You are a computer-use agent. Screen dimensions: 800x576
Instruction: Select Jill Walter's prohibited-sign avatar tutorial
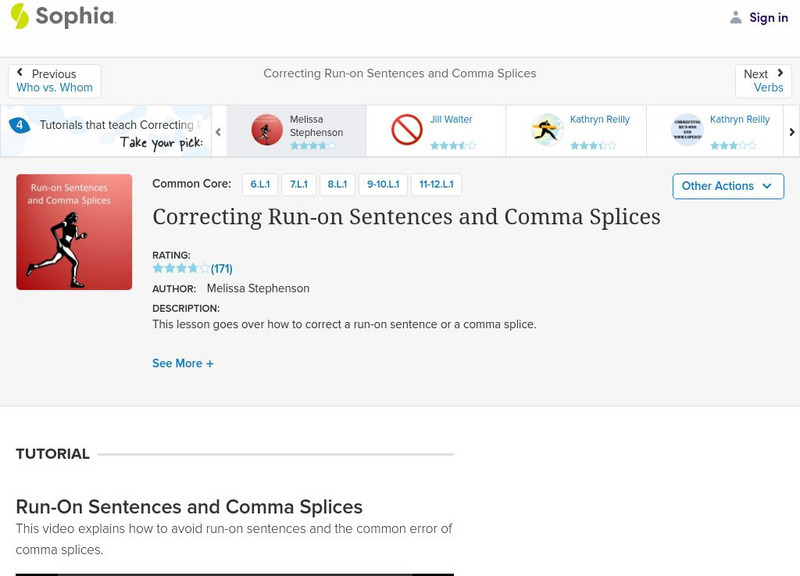pyautogui.click(x=407, y=130)
